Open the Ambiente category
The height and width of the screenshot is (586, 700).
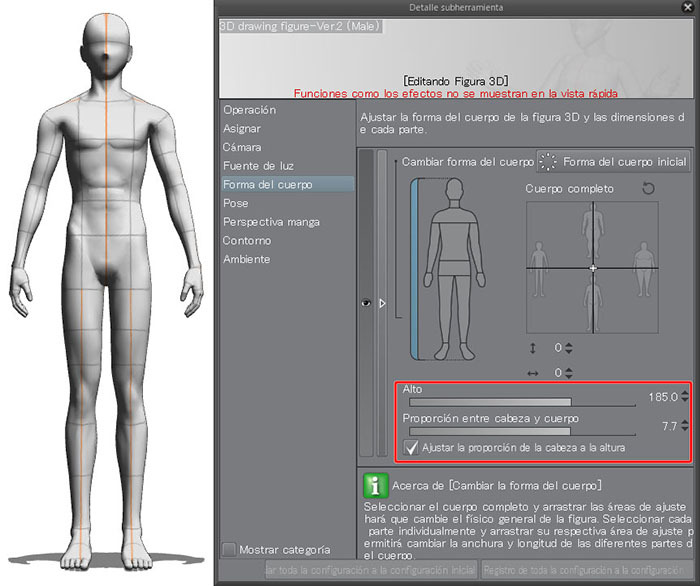(246, 259)
